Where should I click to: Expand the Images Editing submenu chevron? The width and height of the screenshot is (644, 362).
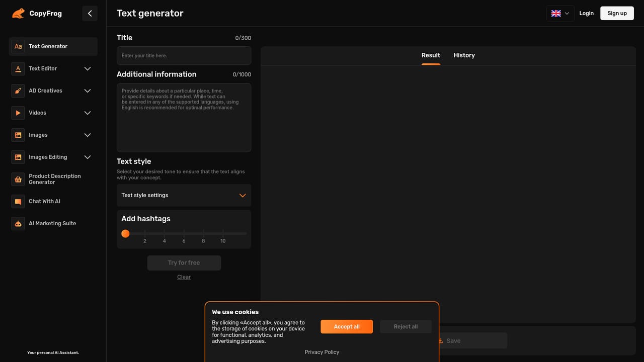(x=88, y=157)
